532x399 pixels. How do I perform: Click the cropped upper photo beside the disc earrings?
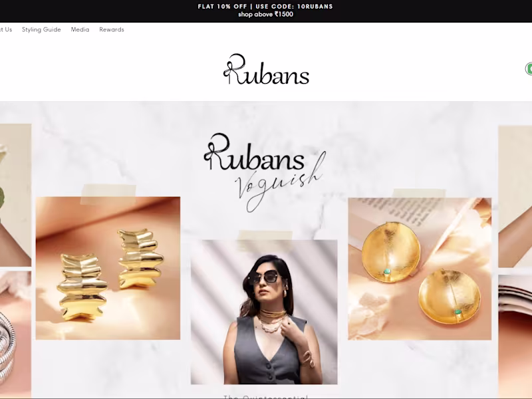tap(515, 196)
